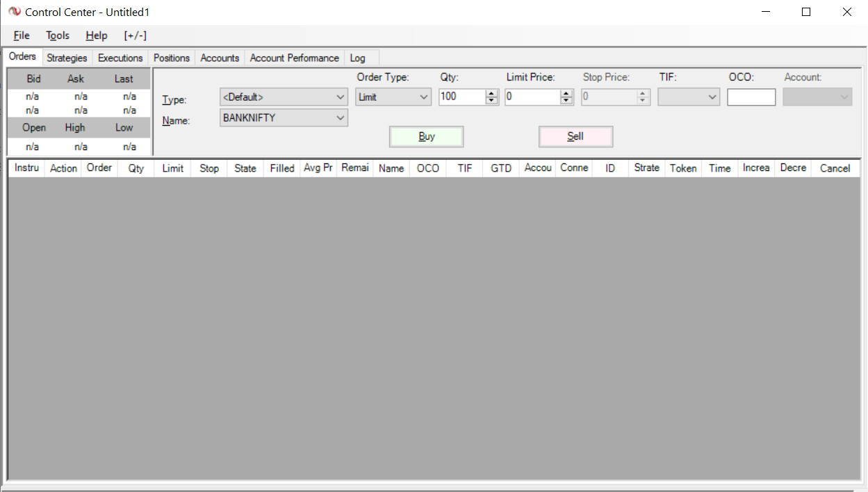Click the Limit Price input field
The image size is (868, 492).
pyautogui.click(x=532, y=97)
